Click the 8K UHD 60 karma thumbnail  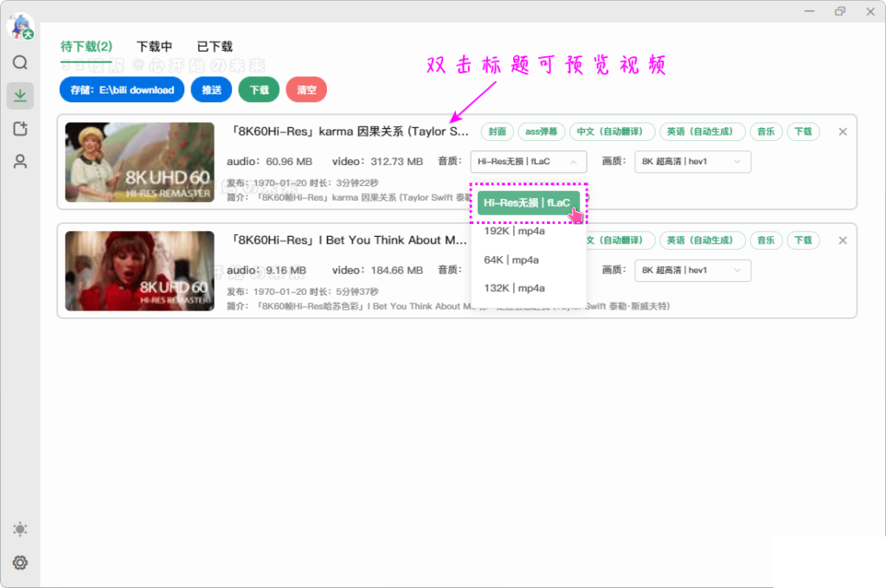pyautogui.click(x=138, y=163)
